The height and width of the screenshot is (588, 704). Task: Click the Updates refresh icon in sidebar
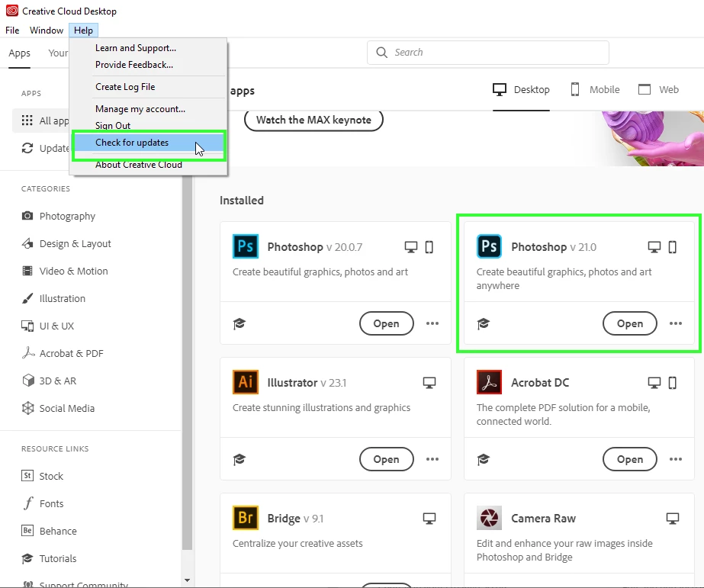point(27,148)
